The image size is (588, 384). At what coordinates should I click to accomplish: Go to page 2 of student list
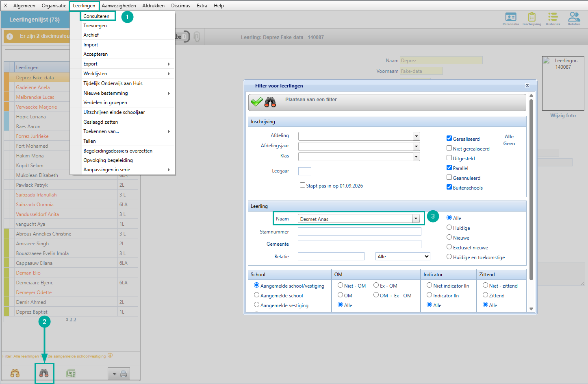click(71, 319)
